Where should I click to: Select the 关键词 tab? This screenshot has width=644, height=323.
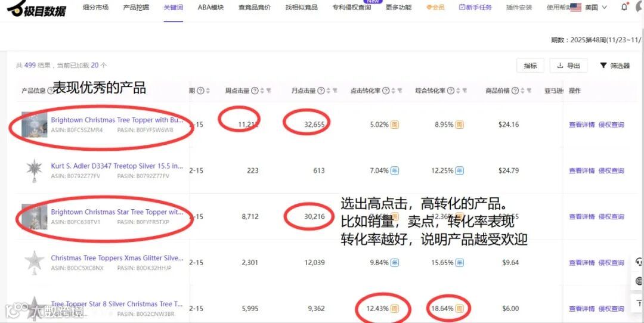click(x=174, y=7)
